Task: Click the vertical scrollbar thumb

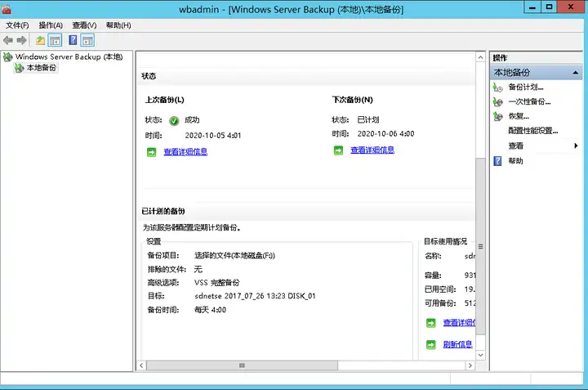Action: (x=480, y=246)
